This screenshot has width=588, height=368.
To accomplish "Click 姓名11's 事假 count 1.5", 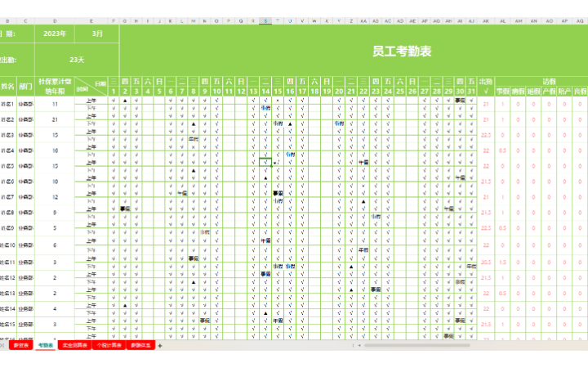I will [x=502, y=263].
